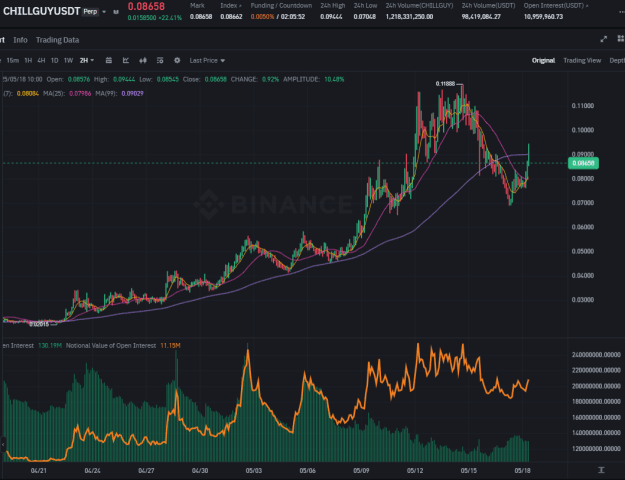This screenshot has width=625, height=480.
Task: Switch to the Info tab
Action: click(20, 40)
